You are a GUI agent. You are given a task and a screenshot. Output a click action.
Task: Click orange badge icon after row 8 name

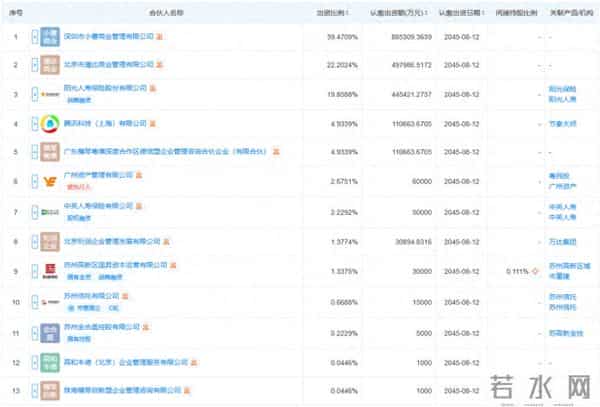166,241
